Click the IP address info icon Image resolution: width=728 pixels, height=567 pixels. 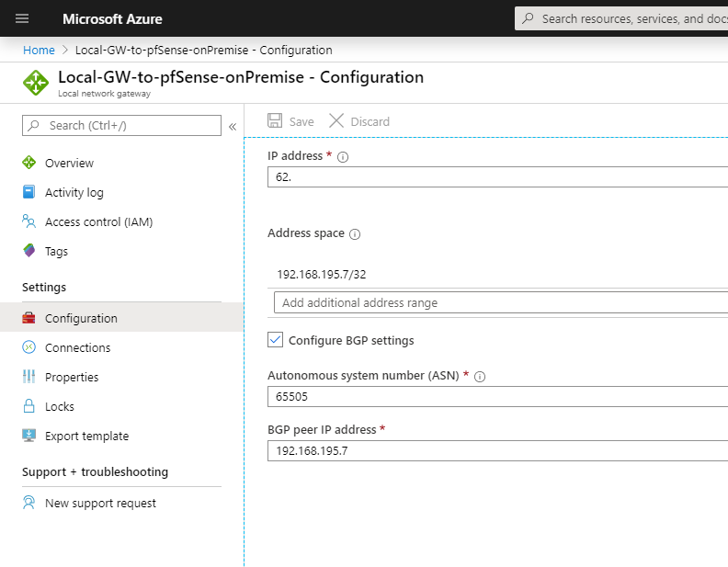click(343, 157)
